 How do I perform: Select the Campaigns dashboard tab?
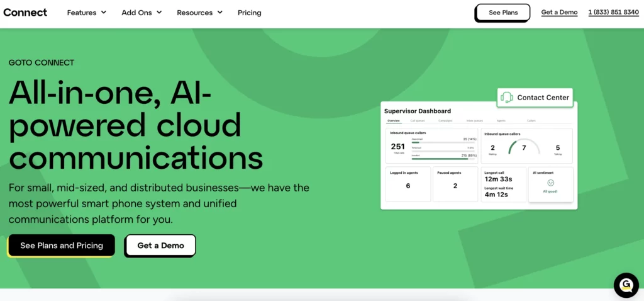445,121
